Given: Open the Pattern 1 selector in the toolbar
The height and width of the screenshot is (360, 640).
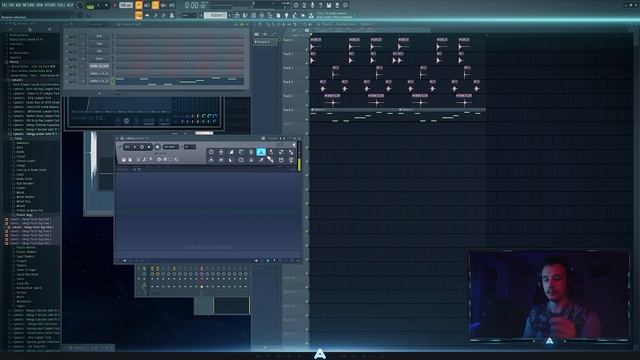Looking at the screenshot, I should click(x=216, y=16).
